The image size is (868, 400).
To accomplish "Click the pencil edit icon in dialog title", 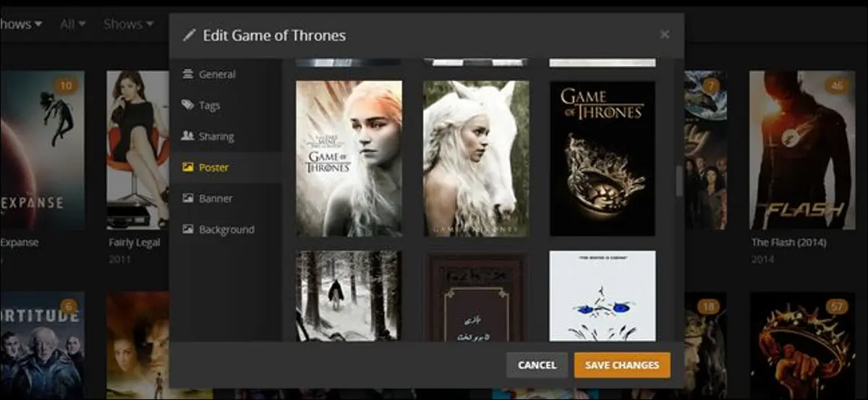I will [x=190, y=35].
